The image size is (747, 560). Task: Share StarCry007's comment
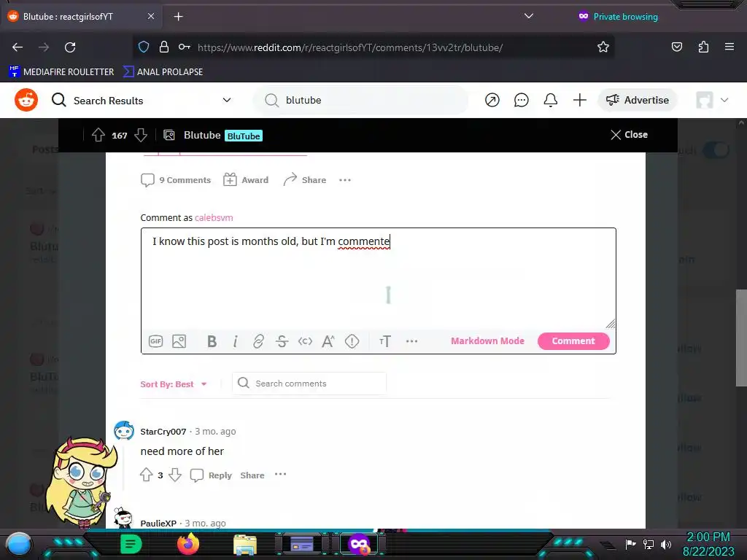point(252,475)
